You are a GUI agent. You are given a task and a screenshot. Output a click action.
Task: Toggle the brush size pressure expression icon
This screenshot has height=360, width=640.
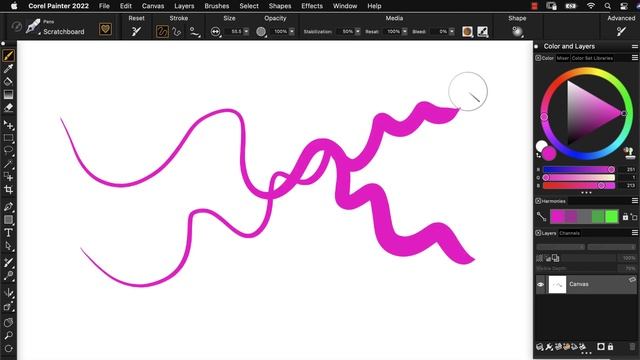tap(216, 31)
